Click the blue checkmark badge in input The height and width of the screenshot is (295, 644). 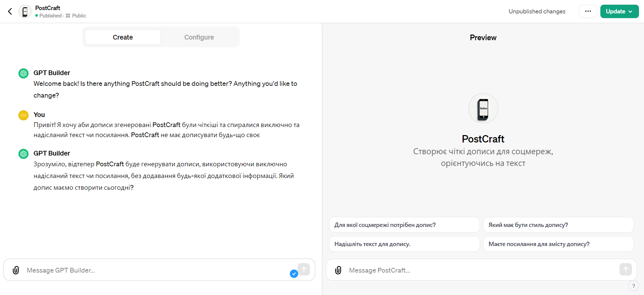point(294,274)
